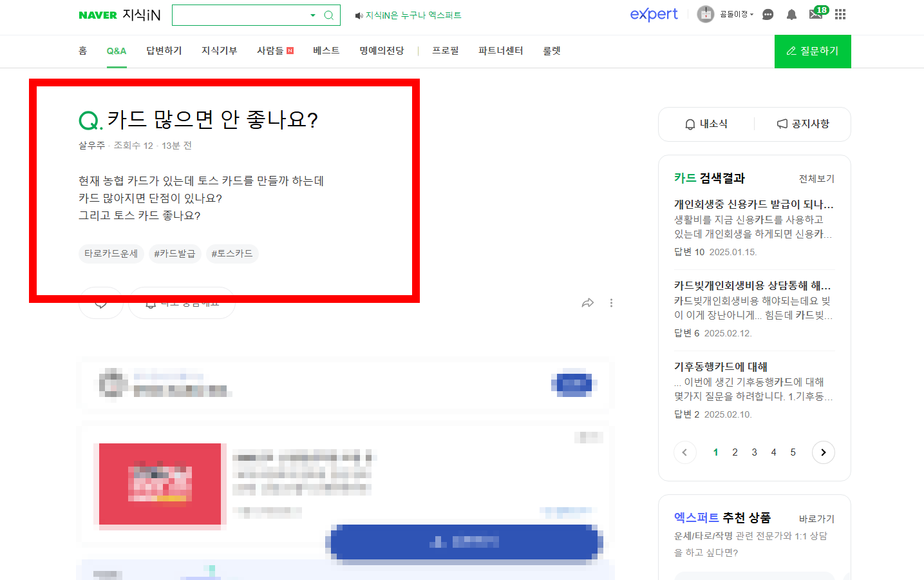Screen dimensions: 924x580
Task: Go to page 5 of results
Action: pos(793,452)
